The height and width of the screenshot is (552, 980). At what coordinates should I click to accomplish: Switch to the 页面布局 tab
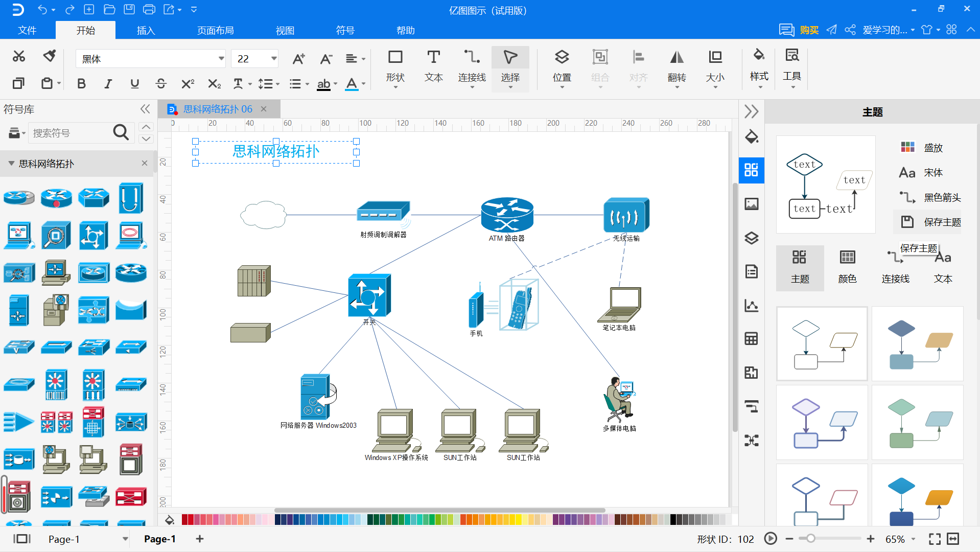point(216,30)
